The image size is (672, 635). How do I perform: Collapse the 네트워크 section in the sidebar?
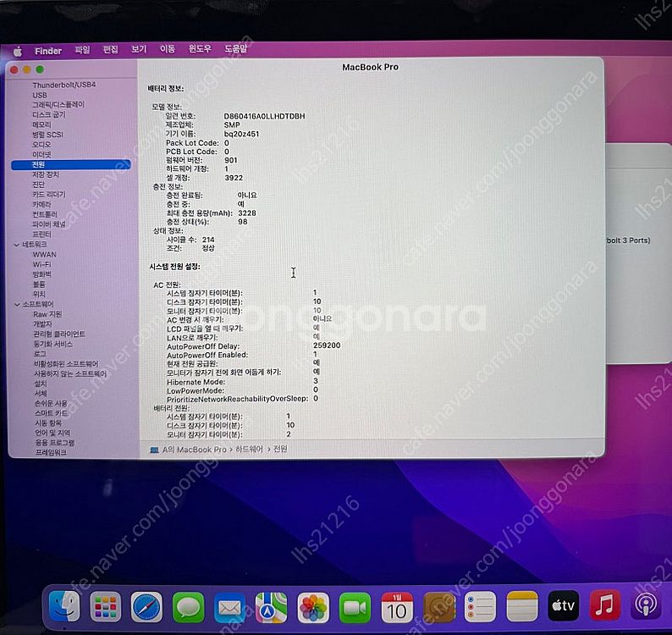17,245
